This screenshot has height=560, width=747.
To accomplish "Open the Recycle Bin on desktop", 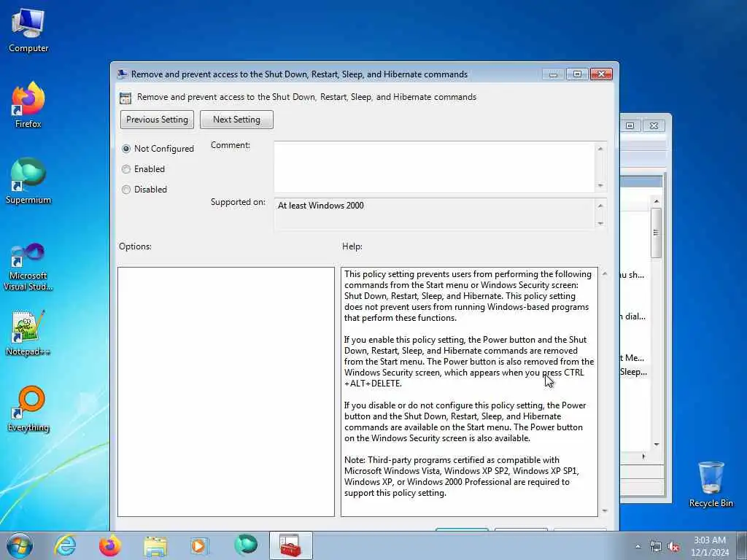I will point(711,484).
